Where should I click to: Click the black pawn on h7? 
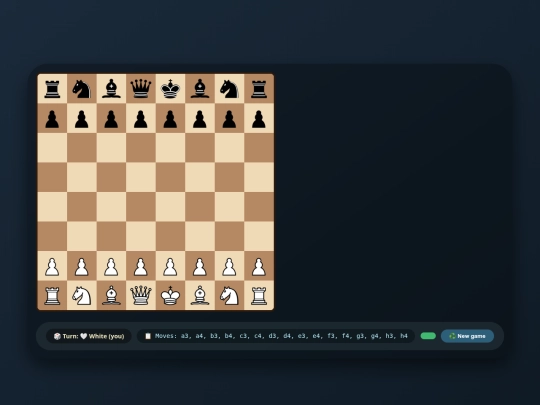tap(259, 118)
